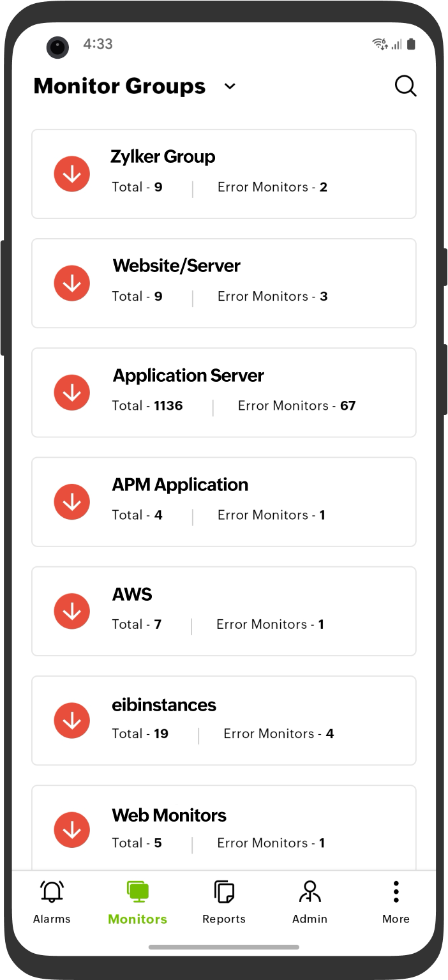Switch to the Admin tab

[x=310, y=903]
